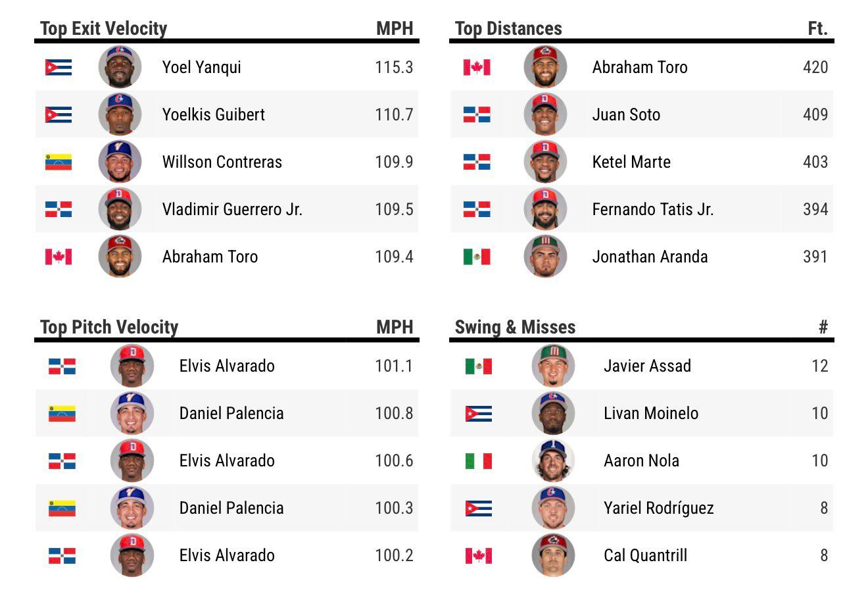
Task: Click the Yoelkis Guibert player name
Action: (213, 114)
